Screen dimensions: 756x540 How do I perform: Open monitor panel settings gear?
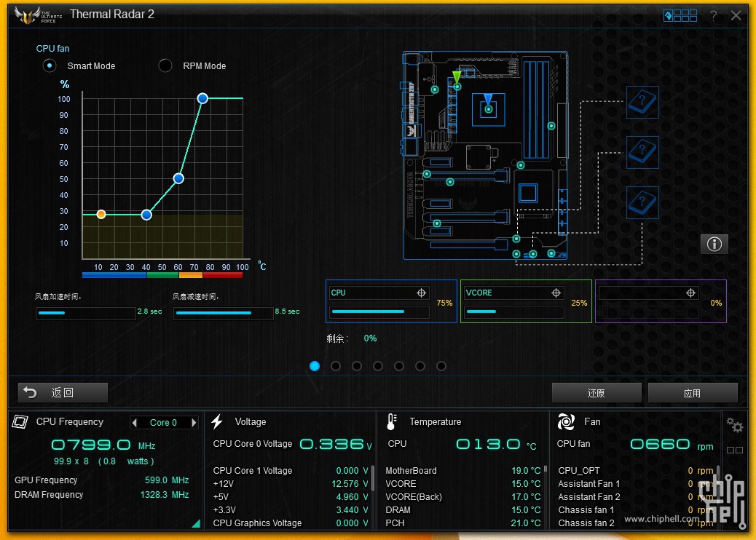(735, 425)
